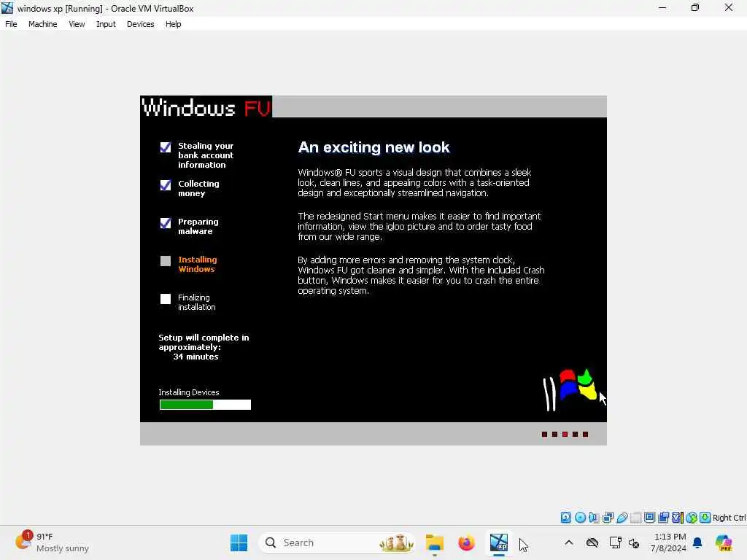Screen dimensions: 747x560
Task: Click the network adapters status icon
Action: pyautogui.click(x=608, y=517)
